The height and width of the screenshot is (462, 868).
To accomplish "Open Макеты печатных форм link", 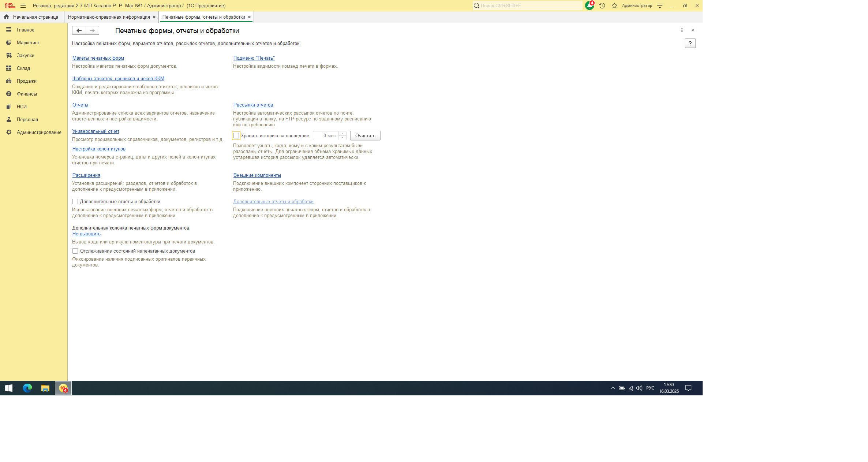I will point(98,58).
